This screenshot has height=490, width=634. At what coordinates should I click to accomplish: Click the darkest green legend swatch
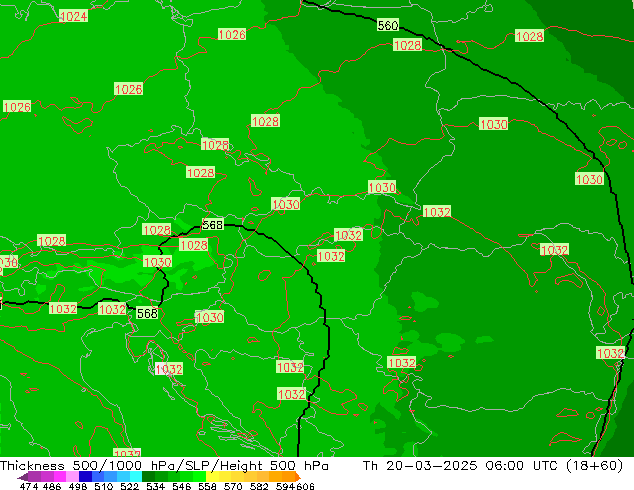(x=148, y=476)
